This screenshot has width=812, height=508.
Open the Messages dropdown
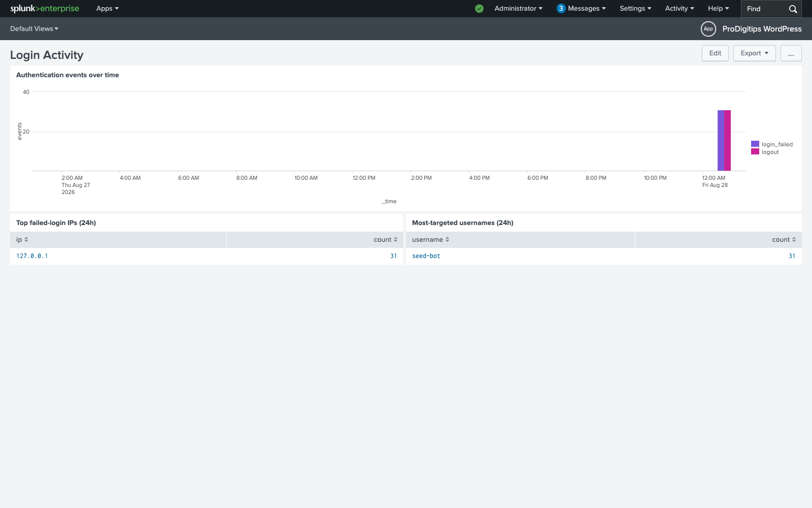(587, 9)
